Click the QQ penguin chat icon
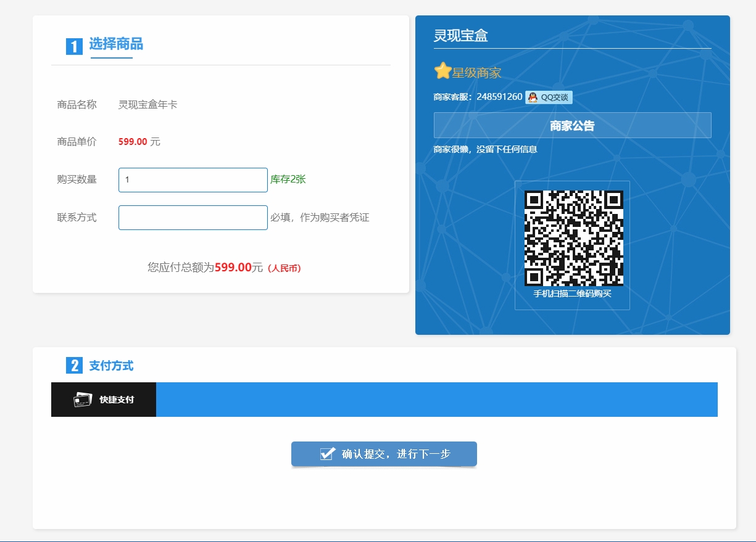 pos(533,97)
